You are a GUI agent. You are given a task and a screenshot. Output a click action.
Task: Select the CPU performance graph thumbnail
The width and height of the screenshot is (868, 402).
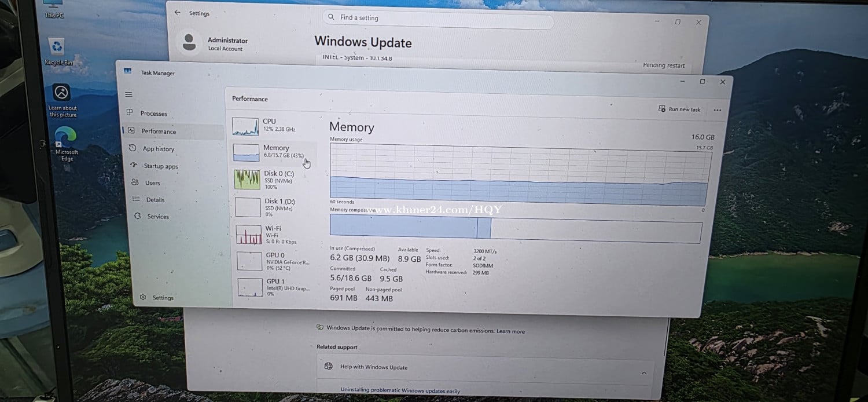[x=245, y=126]
